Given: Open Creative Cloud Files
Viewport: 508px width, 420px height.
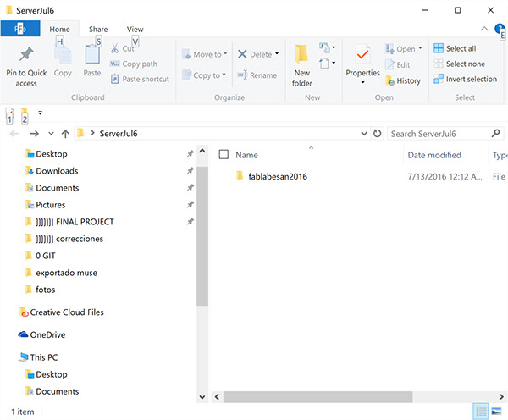Looking at the screenshot, I should [67, 312].
